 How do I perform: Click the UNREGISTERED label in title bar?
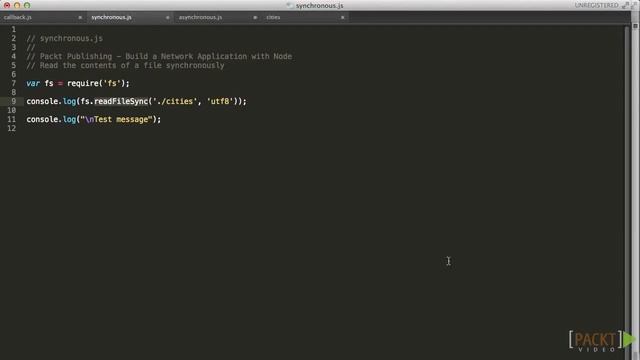pyautogui.click(x=596, y=5)
